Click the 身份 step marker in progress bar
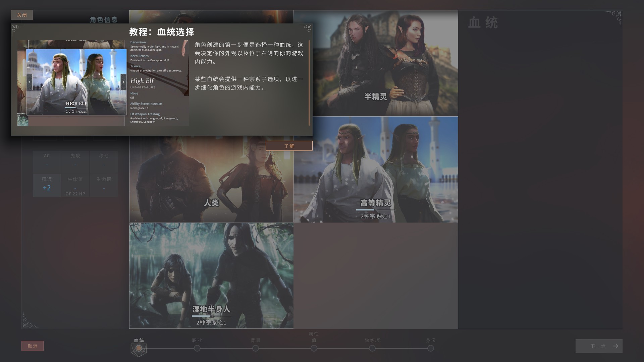 click(x=431, y=348)
